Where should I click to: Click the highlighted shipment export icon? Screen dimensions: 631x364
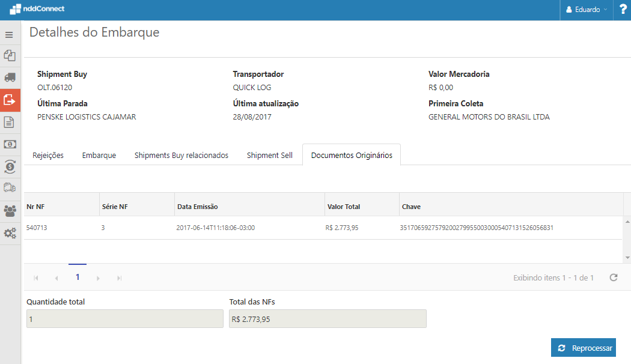pos(9,100)
